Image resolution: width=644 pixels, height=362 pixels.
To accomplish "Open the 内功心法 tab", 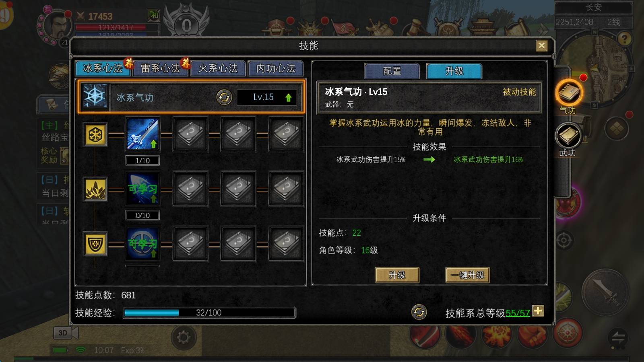I will click(x=276, y=68).
